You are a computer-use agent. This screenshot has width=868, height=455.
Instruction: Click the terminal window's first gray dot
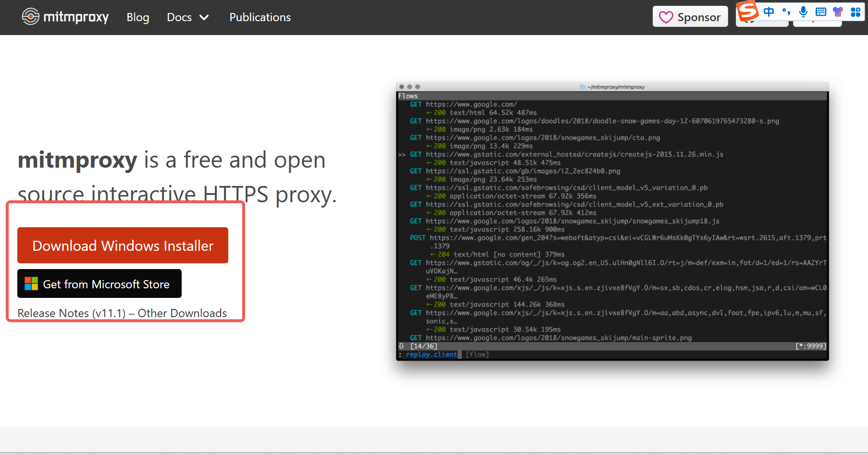pos(402,87)
